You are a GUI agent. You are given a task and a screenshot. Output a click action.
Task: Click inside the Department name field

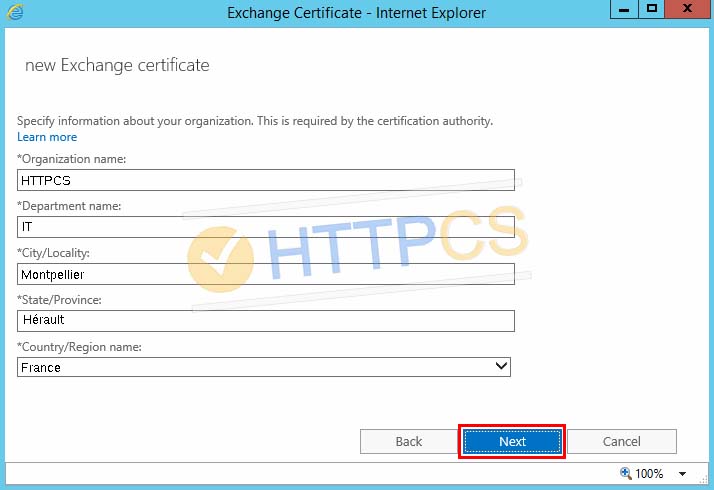point(266,227)
